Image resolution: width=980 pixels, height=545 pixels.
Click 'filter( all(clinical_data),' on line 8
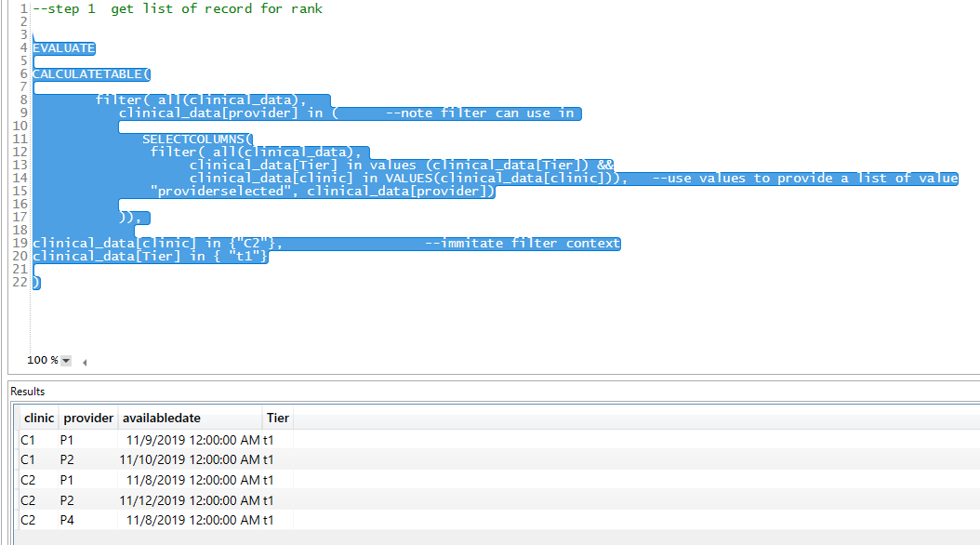tap(201, 100)
